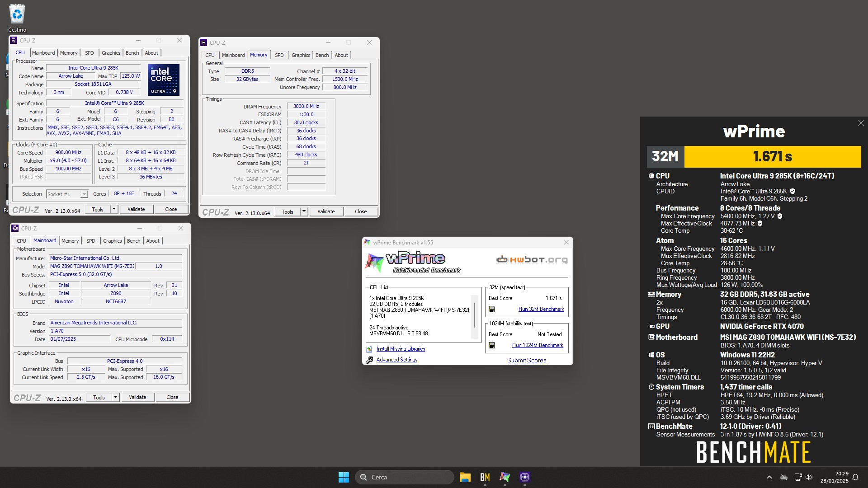
Task: Run the 1024M Benchmark
Action: (538, 346)
